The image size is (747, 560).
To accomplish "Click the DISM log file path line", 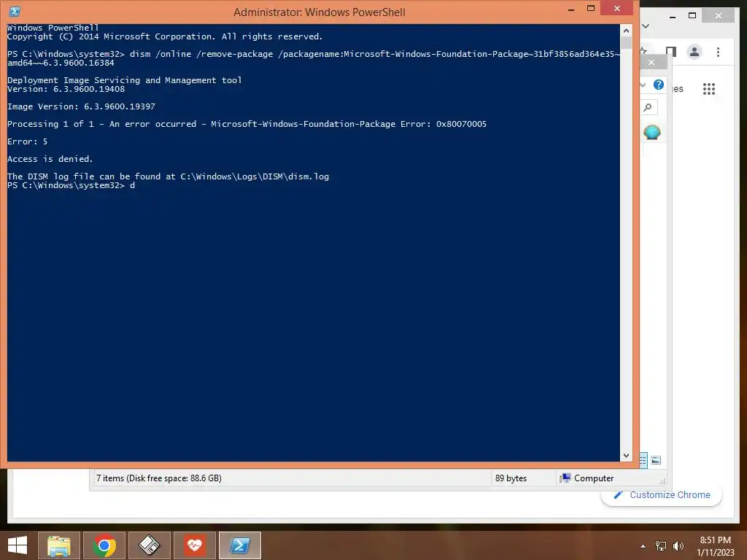I will click(169, 176).
